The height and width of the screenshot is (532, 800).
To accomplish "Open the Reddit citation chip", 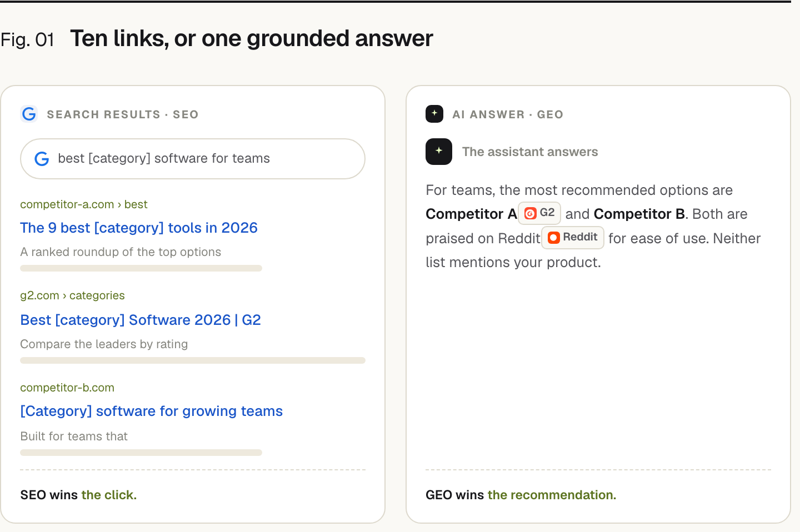I will tap(573, 238).
